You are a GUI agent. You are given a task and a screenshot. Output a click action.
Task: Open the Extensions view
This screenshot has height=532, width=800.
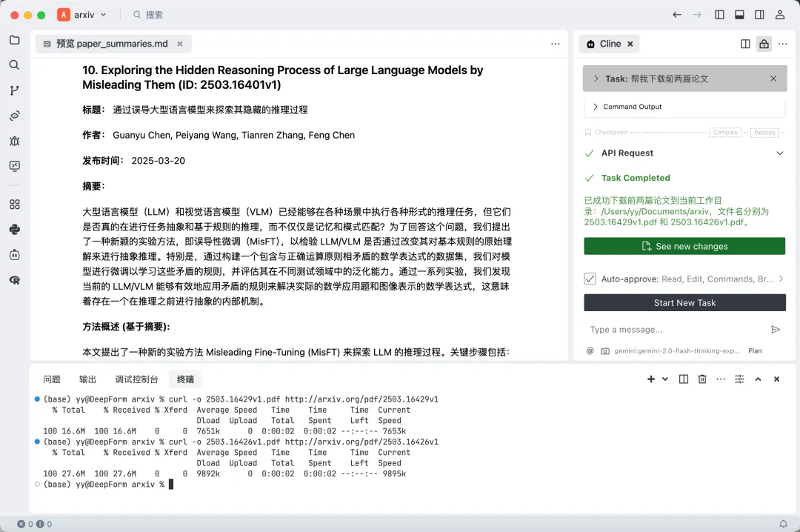(x=14, y=204)
